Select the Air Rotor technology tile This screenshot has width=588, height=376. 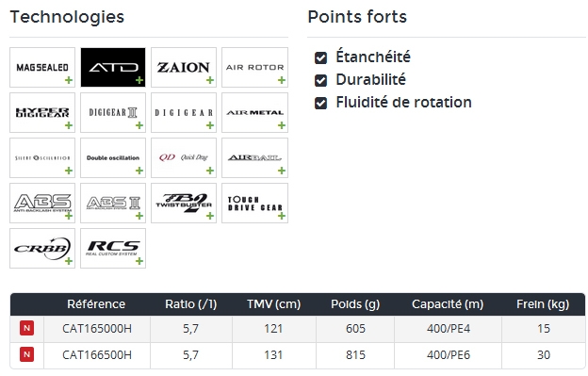pos(254,68)
